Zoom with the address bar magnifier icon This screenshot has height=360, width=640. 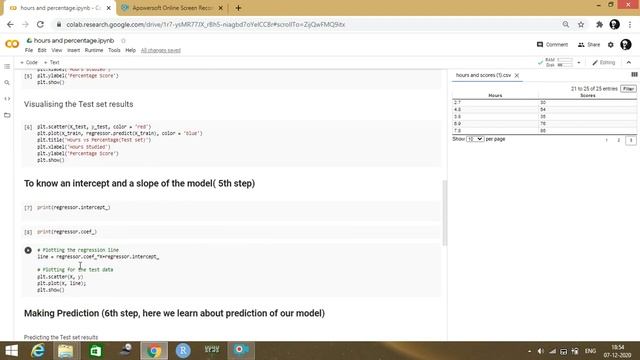[x=566, y=24]
